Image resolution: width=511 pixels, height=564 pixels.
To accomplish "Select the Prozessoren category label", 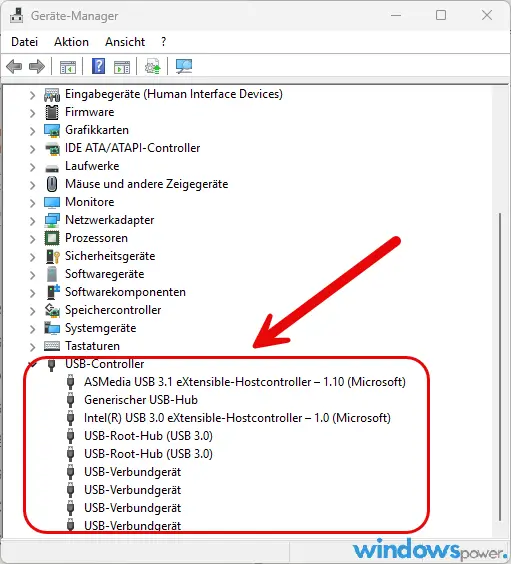I will coord(96,238).
